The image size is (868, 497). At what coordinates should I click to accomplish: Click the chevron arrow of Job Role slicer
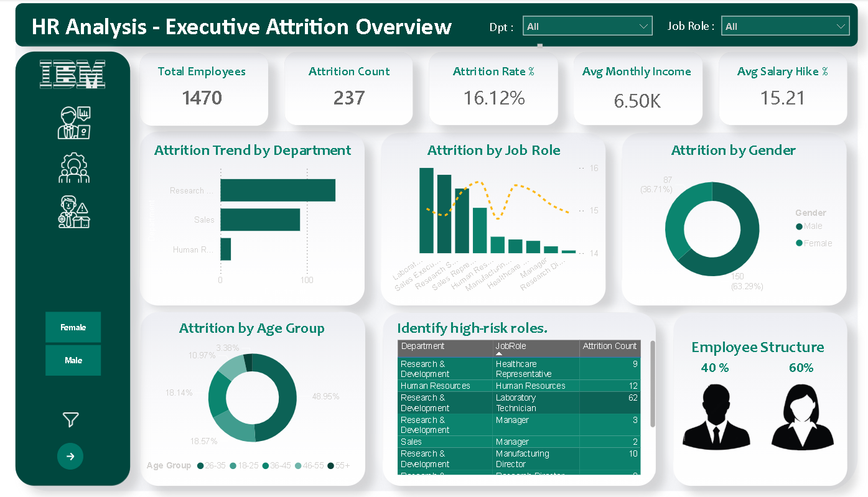pyautogui.click(x=841, y=26)
